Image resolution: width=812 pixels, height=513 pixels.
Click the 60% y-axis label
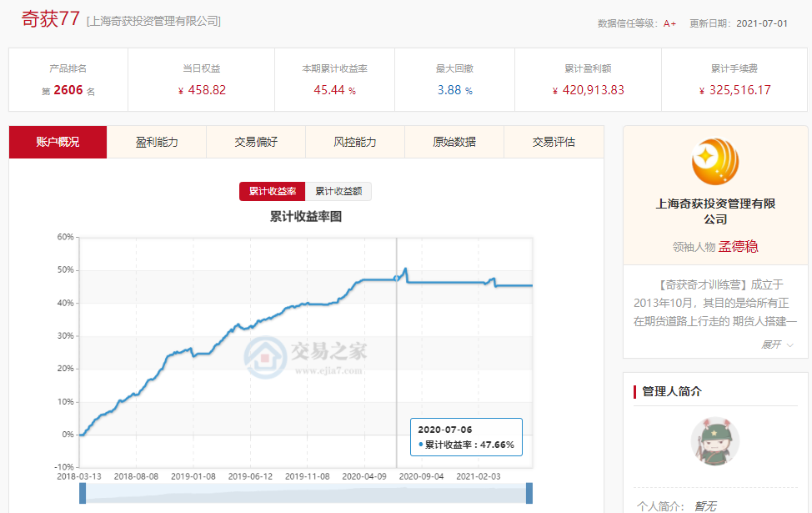tap(65, 237)
